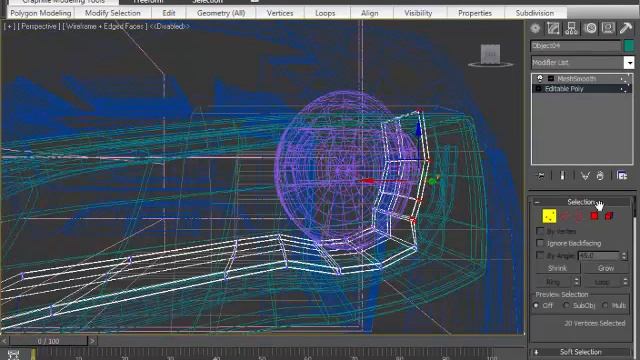
Task: Click the 0 / 100 time slider
Action: click(48, 341)
